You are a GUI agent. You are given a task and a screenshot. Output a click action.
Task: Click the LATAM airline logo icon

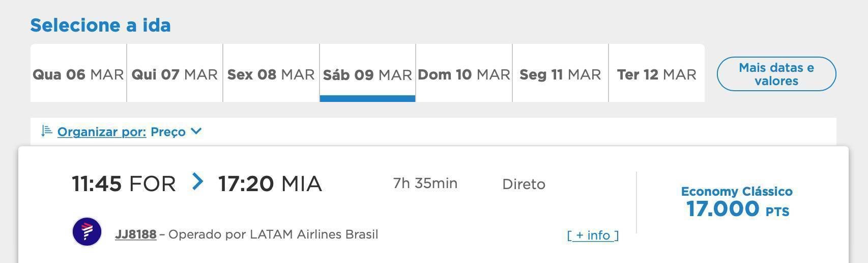(x=87, y=232)
